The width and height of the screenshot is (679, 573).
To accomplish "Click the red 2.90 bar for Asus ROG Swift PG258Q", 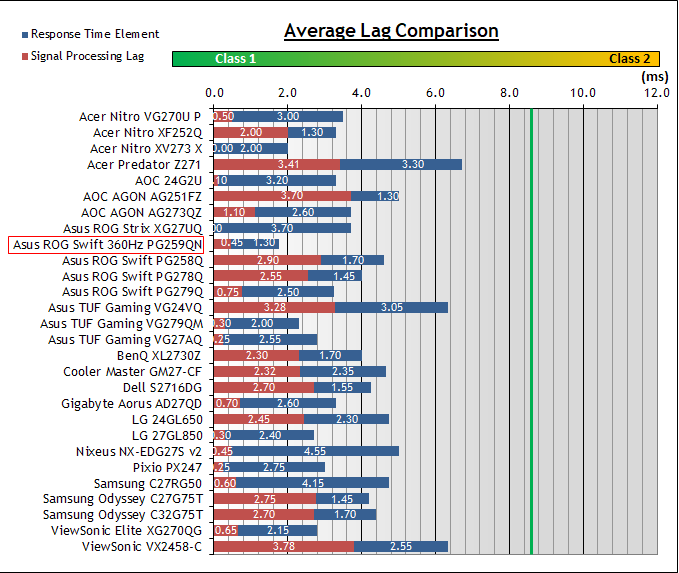I will click(267, 260).
